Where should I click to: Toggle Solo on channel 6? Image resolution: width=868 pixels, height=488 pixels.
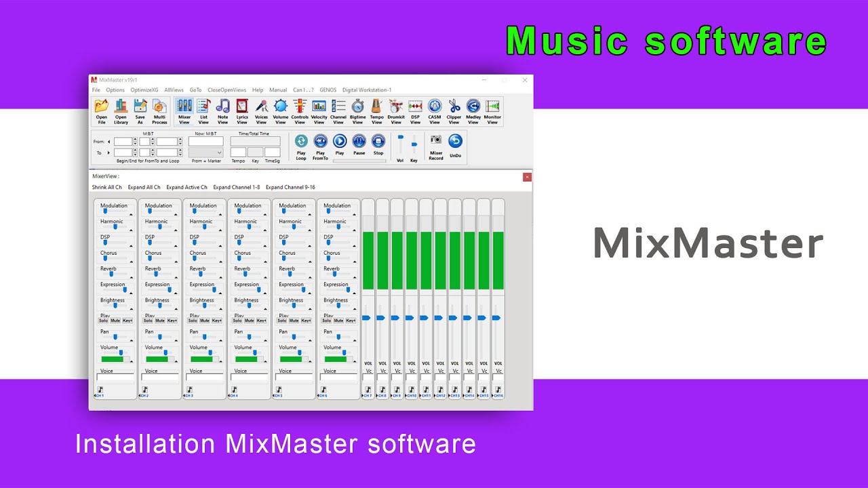(x=327, y=321)
